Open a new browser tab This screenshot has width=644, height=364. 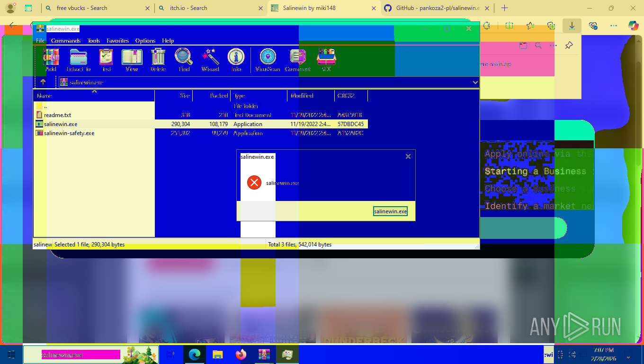click(x=504, y=8)
